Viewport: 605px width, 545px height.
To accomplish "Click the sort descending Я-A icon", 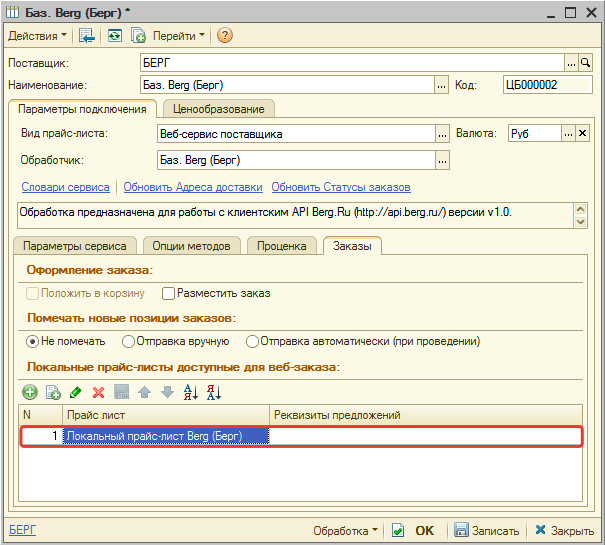I will (214, 393).
